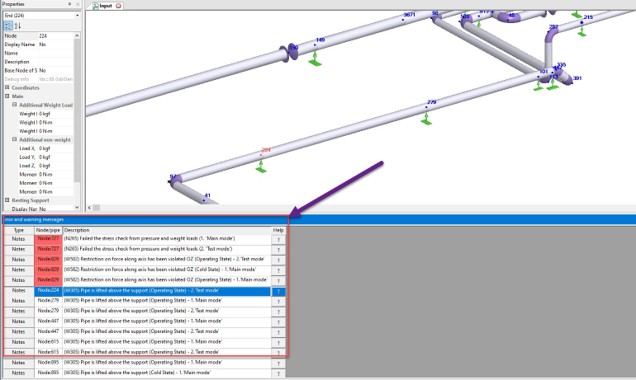Click viewport horizontal scrollbar left arrow
This screenshot has height=380, width=636.
[89, 208]
